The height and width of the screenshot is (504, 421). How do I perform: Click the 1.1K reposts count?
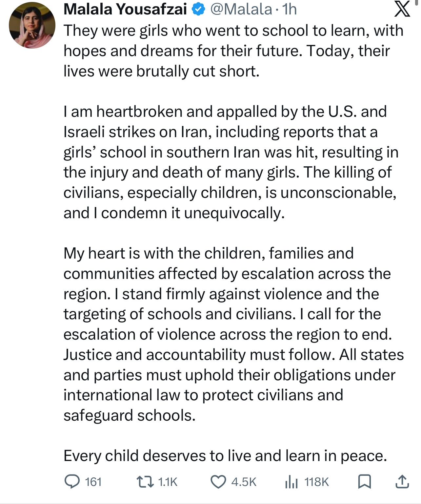pyautogui.click(x=168, y=482)
